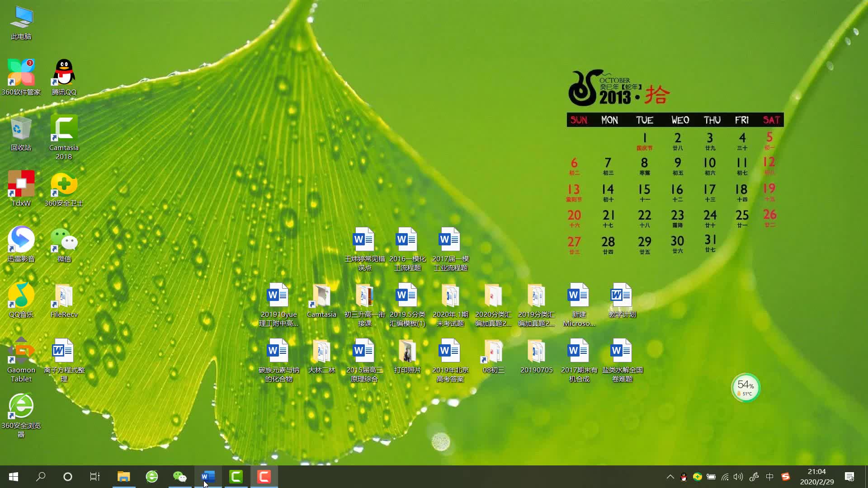This screenshot has height=488, width=868.
Task: Open the FileRecv folder shortcut
Action: click(64, 300)
